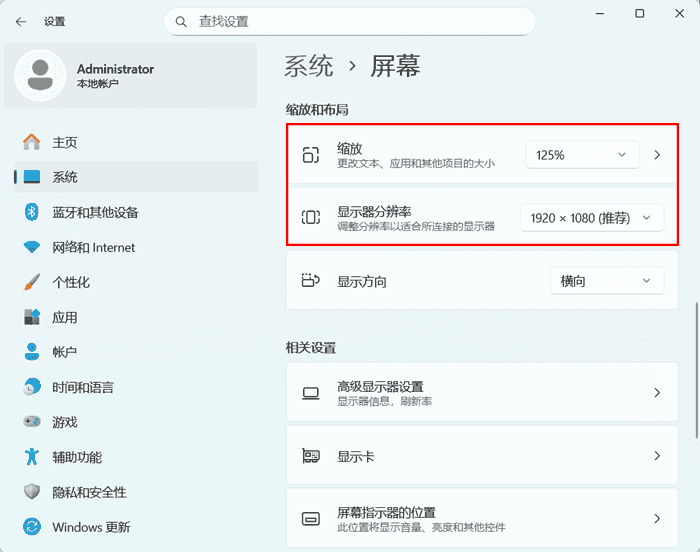
Task: Maximize the Settings window
Action: [x=640, y=13]
